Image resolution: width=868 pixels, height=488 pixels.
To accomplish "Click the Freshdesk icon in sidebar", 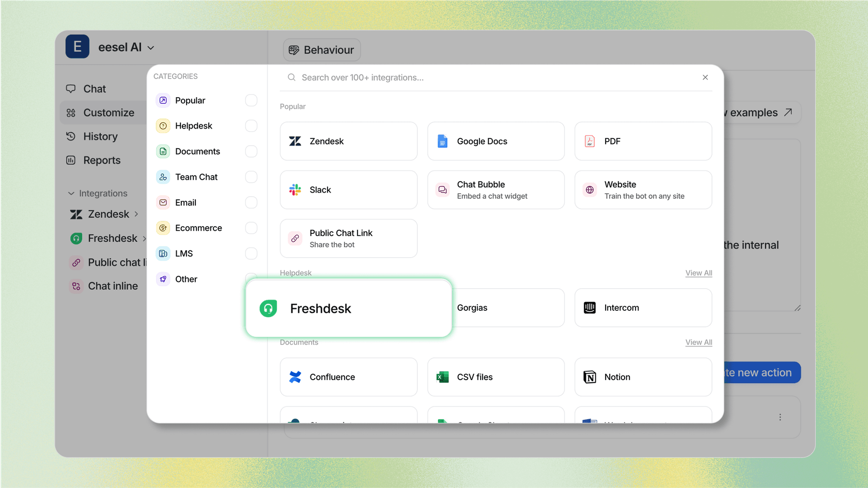I will (x=76, y=238).
